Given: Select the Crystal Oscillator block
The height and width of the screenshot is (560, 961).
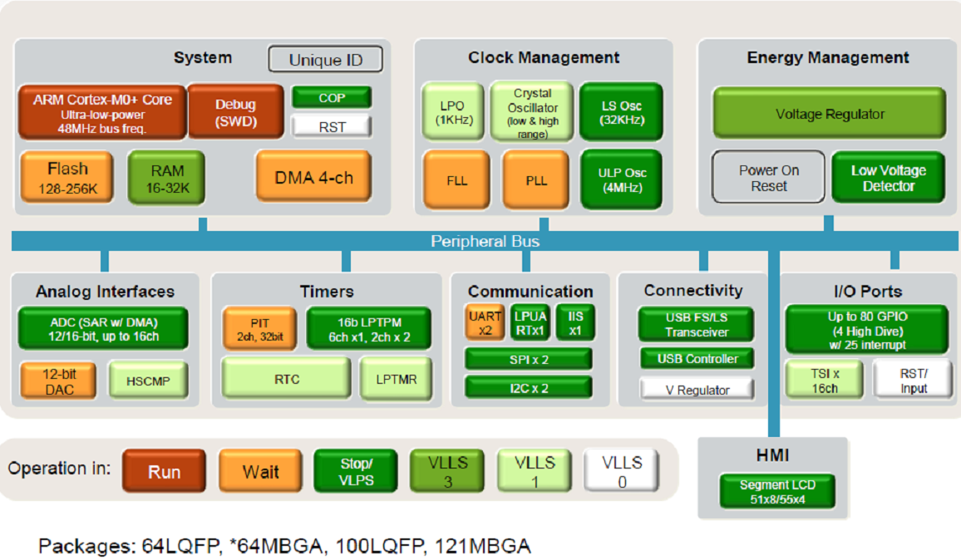Looking at the screenshot, I should tap(531, 113).
